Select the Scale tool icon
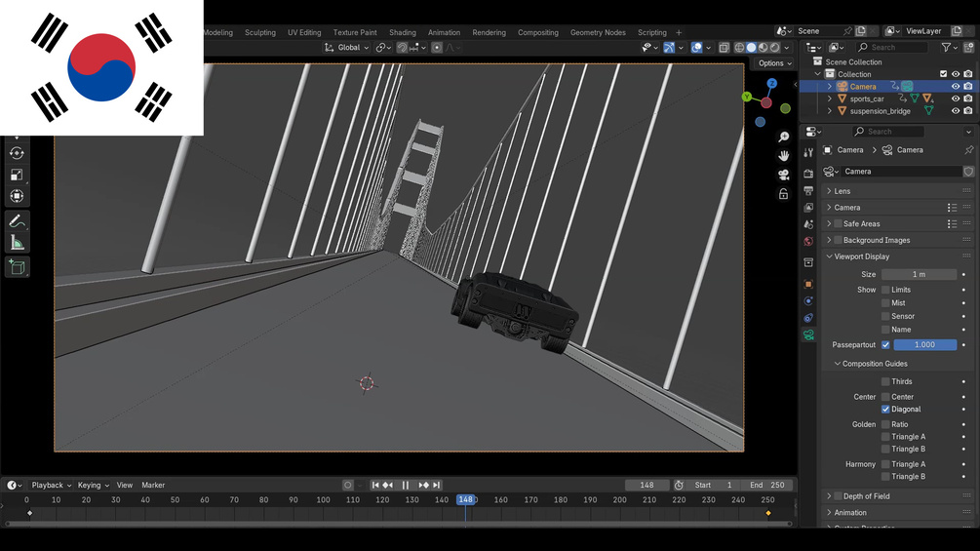 coord(17,175)
